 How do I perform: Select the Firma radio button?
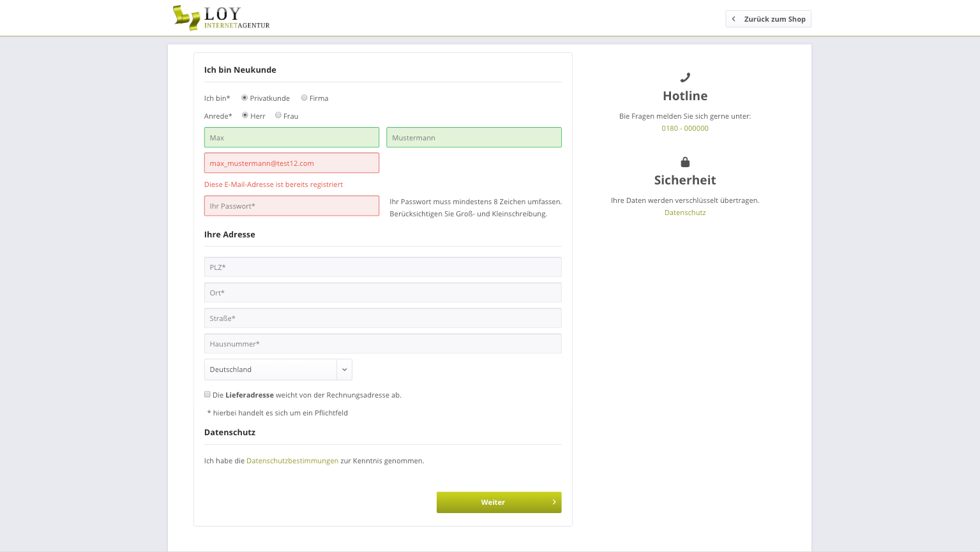(x=304, y=98)
